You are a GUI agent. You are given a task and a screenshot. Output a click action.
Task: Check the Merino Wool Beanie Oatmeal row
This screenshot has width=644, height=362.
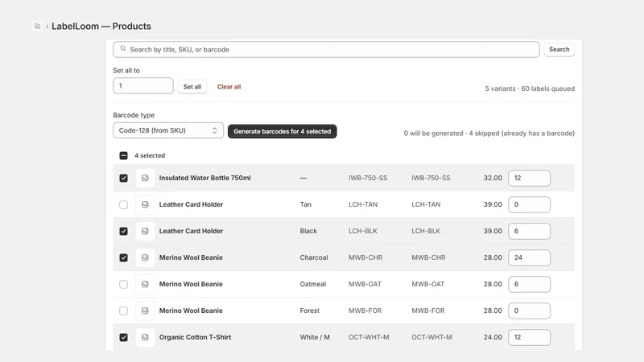pos(124,284)
